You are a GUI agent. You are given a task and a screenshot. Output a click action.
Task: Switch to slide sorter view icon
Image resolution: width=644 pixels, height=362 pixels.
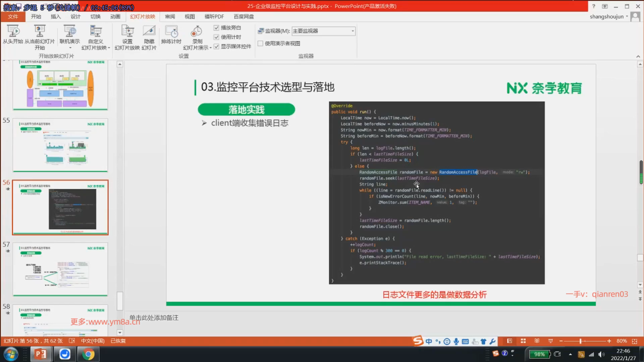coord(523,341)
